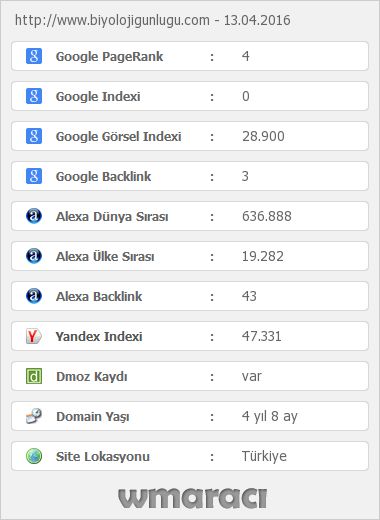Viewport: 380px width, 520px height.
Task: Click the Alexa icon beside Dünya Sırası
Action: point(34,216)
